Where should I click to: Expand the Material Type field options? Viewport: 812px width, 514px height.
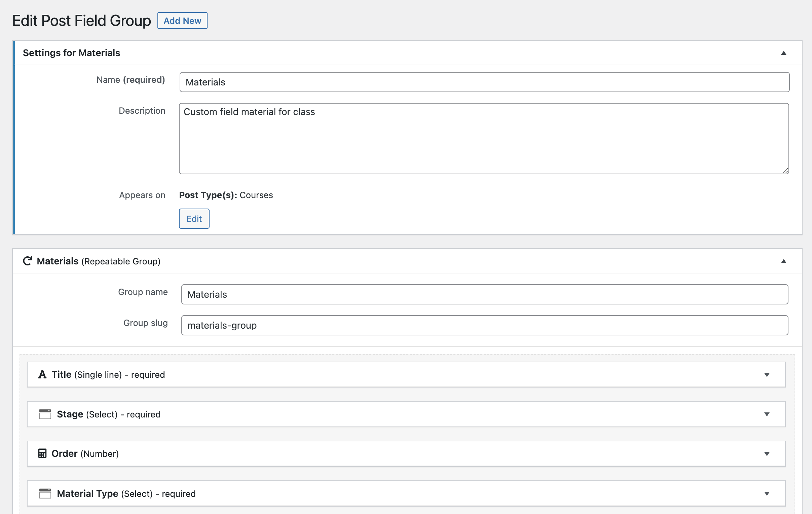[767, 493]
